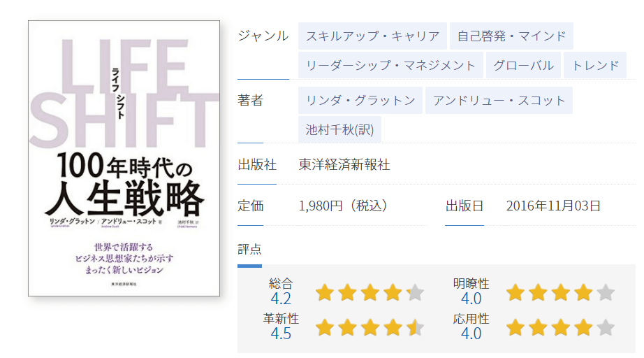Click the fourth star of 応用性 rating
Image resolution: width=644 pixels, height=358 pixels.
point(583,328)
